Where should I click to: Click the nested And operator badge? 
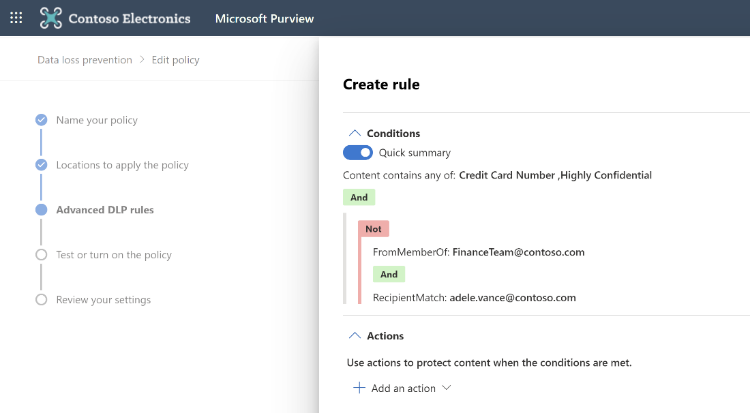(x=388, y=274)
